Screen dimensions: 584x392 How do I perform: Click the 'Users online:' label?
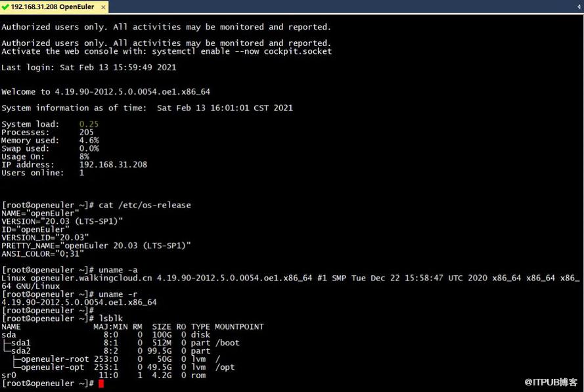(x=32, y=173)
